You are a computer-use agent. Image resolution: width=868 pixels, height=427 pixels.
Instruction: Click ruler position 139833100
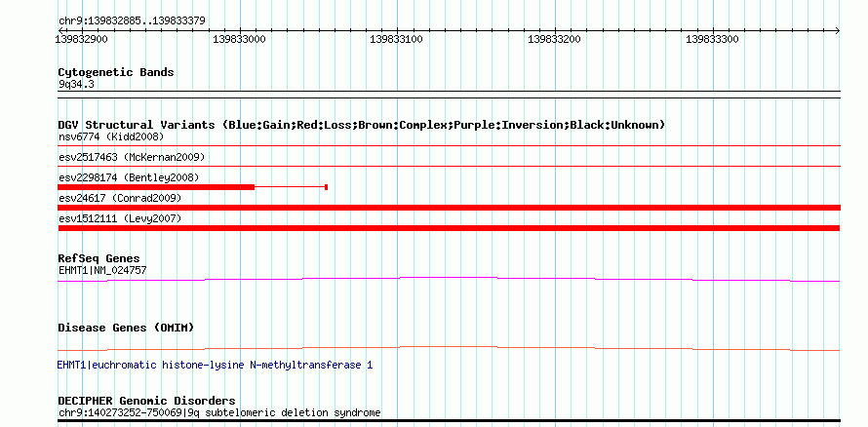[396, 40]
